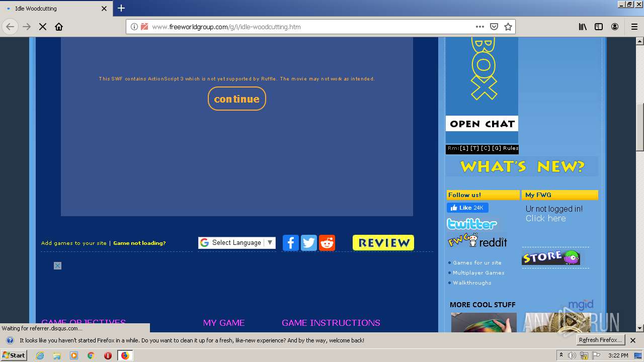
Task: Click the MY GAME heading
Action: (x=224, y=323)
